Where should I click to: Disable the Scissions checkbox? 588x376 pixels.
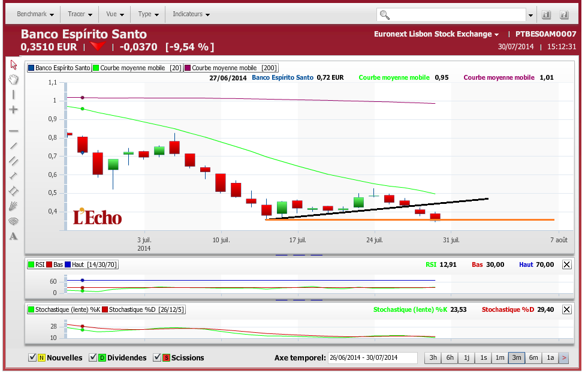(x=157, y=358)
